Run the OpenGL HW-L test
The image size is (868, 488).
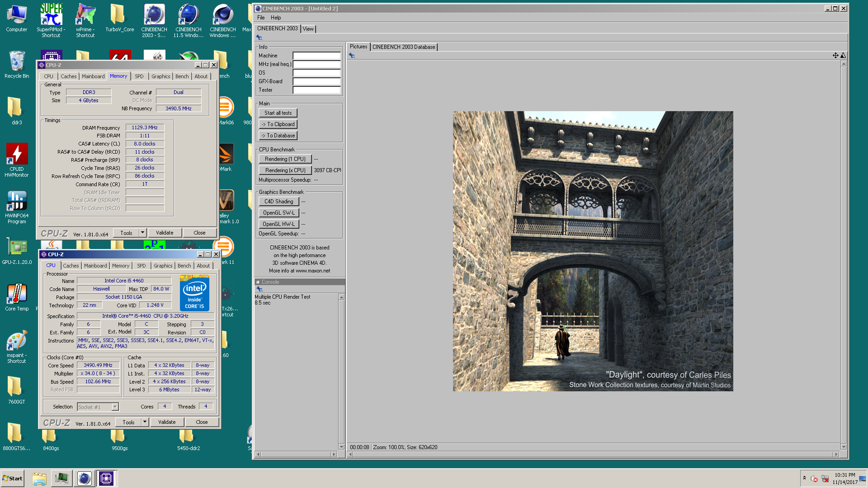279,224
